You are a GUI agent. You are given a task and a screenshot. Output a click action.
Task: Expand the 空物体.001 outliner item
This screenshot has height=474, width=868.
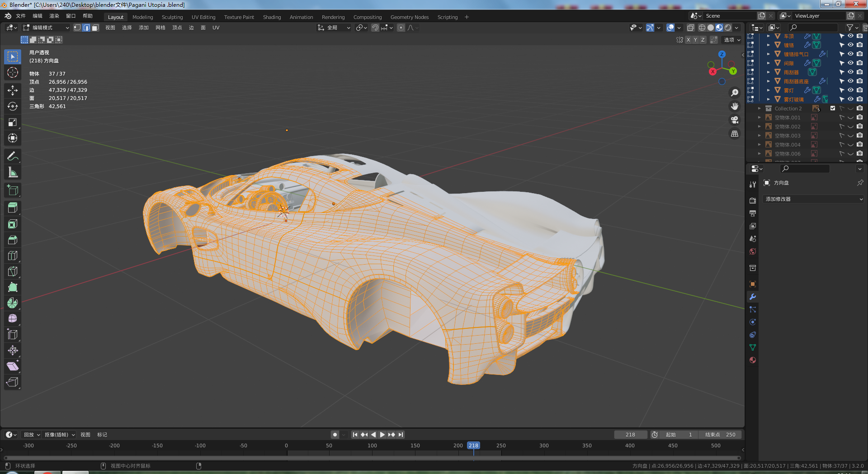[x=759, y=118]
